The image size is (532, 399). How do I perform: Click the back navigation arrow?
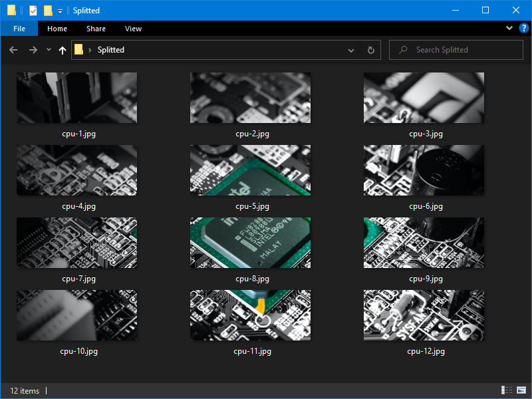(13, 50)
